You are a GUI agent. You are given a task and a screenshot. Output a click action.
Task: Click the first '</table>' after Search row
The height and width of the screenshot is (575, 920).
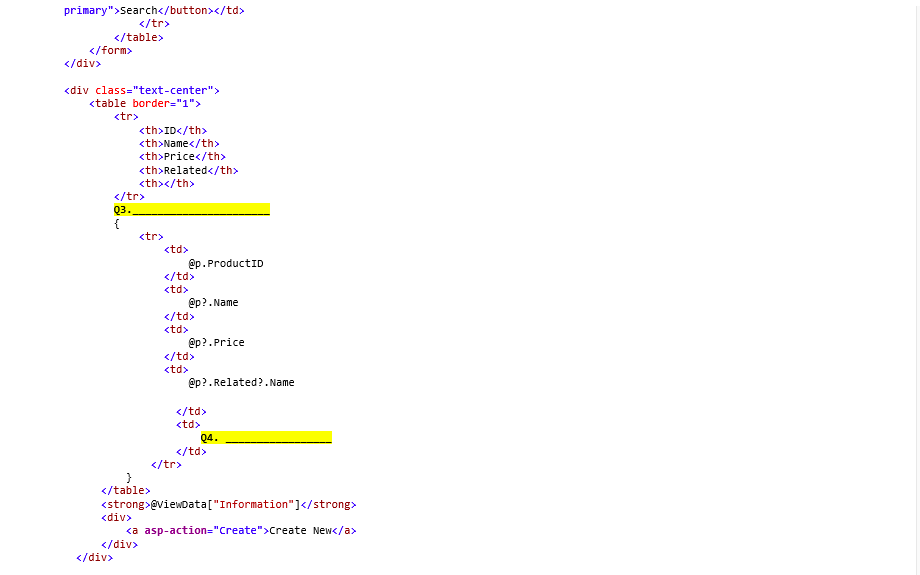139,38
